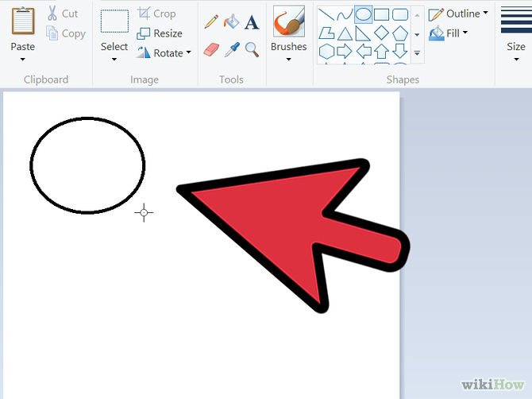Select the Diamond shape
532x399 pixels.
pos(381,33)
